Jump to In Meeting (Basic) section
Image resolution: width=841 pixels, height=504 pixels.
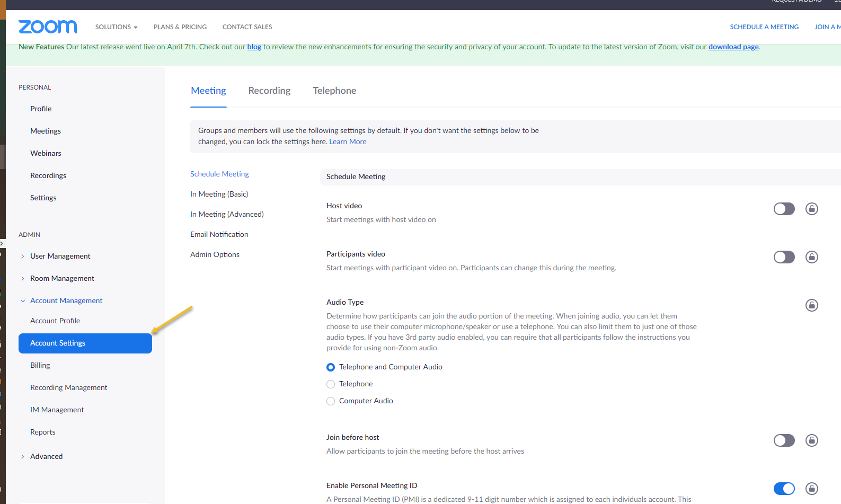tap(219, 194)
